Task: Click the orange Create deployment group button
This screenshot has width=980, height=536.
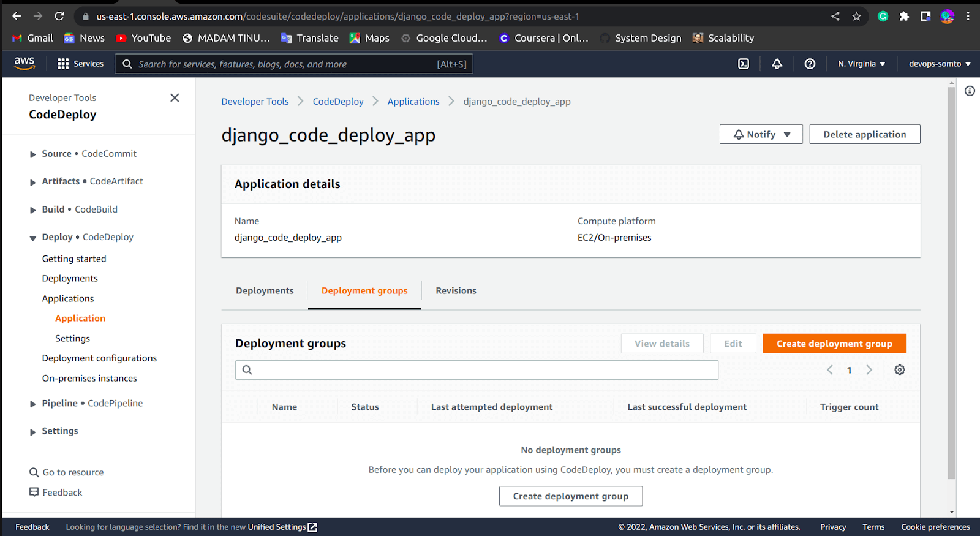Action: point(834,344)
